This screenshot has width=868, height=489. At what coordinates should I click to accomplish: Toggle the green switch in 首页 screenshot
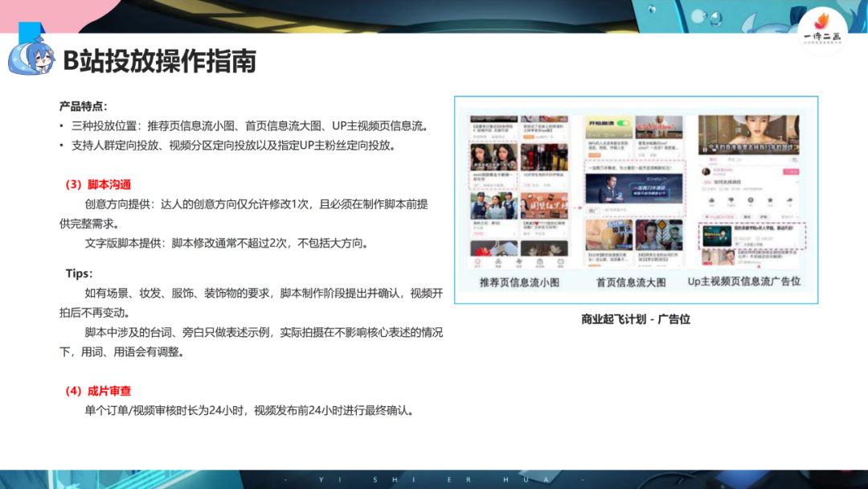coord(624,123)
